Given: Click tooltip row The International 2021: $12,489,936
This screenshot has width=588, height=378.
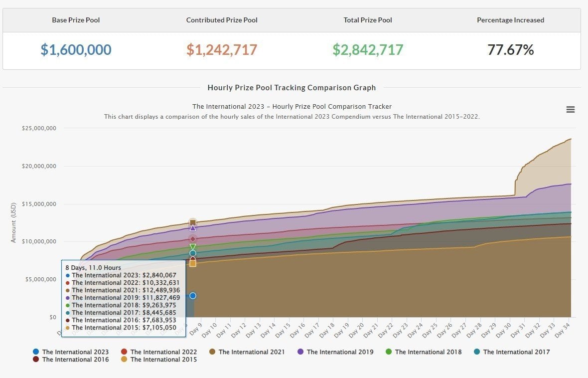Looking at the screenshot, I should click(123, 290).
